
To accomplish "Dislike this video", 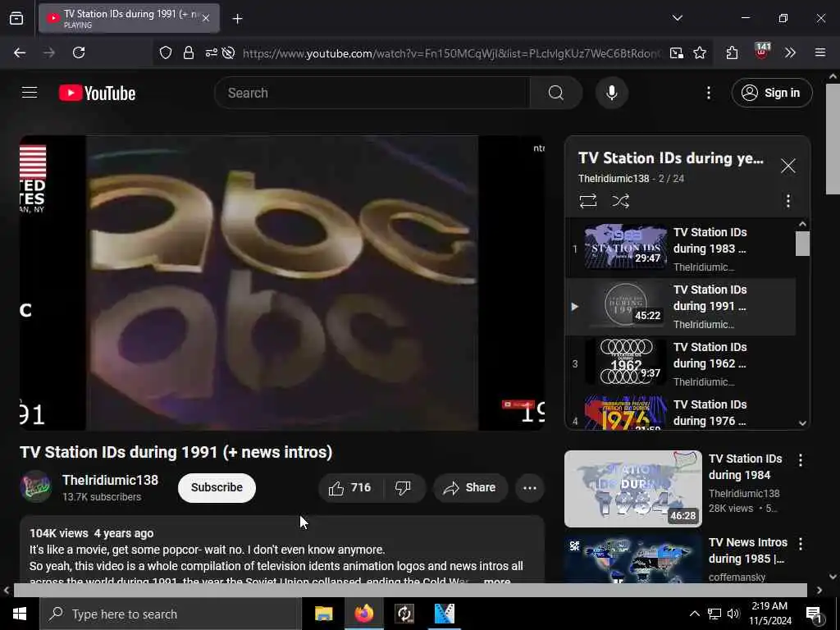I will [x=403, y=487].
